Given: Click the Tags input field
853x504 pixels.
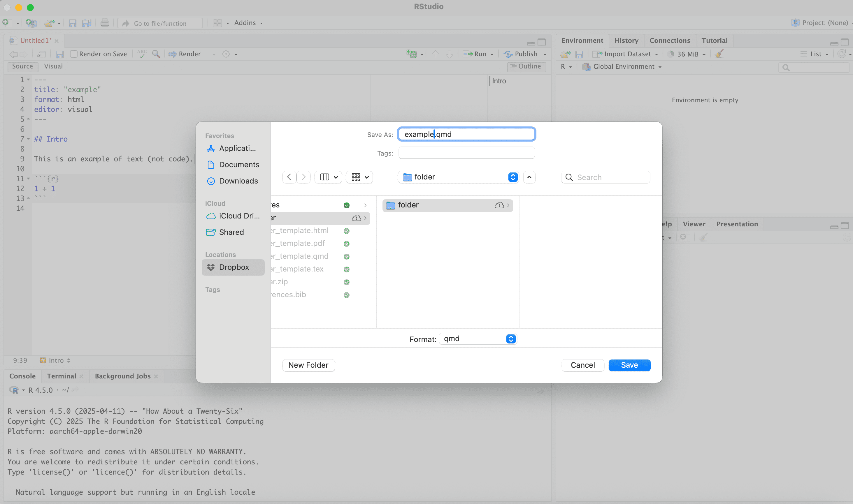Looking at the screenshot, I should point(466,153).
